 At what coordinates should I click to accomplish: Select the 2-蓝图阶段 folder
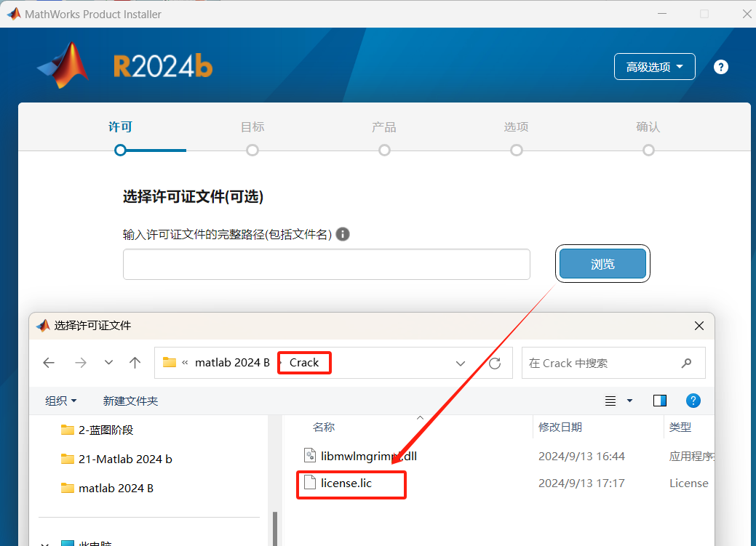[97, 430]
